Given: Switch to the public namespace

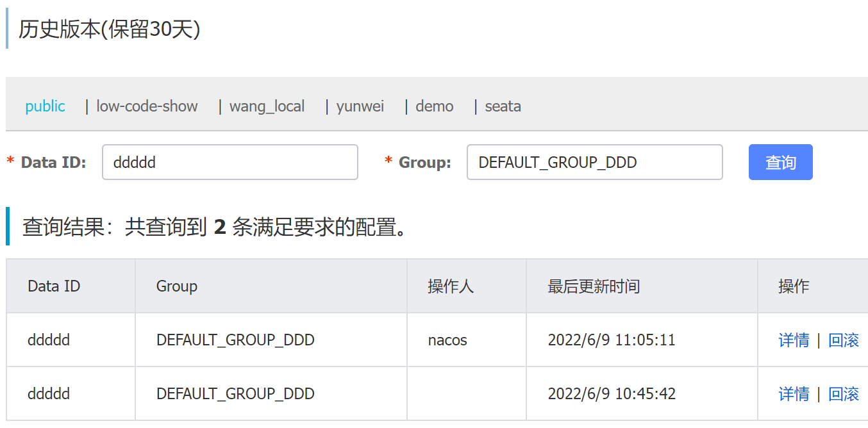Looking at the screenshot, I should [x=45, y=106].
